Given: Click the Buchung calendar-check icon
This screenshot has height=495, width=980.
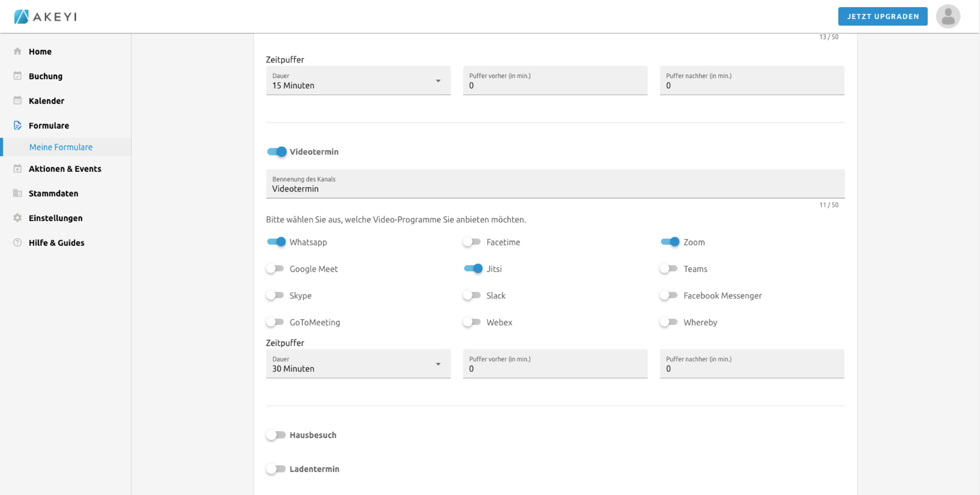Looking at the screenshot, I should click(x=17, y=76).
